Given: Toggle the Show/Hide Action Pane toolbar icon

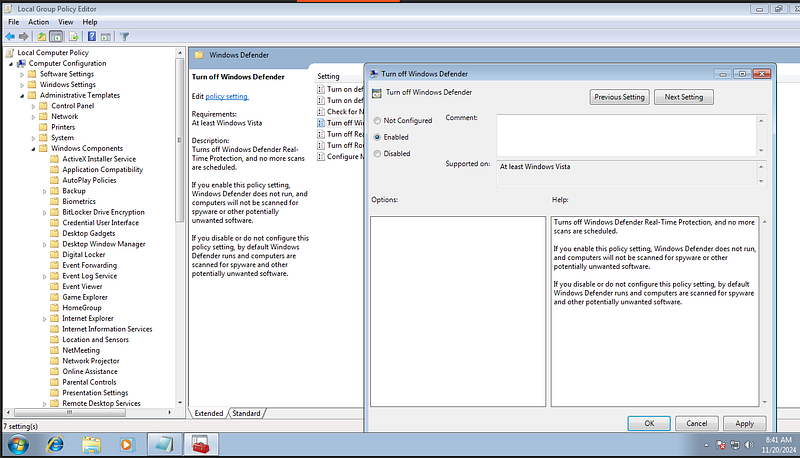Looking at the screenshot, I should click(106, 37).
